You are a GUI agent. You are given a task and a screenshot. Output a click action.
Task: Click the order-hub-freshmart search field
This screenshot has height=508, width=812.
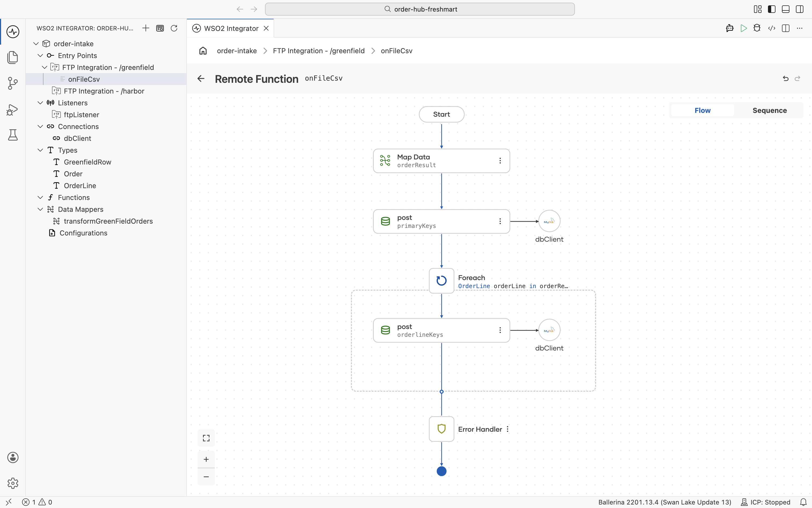pyautogui.click(x=419, y=9)
